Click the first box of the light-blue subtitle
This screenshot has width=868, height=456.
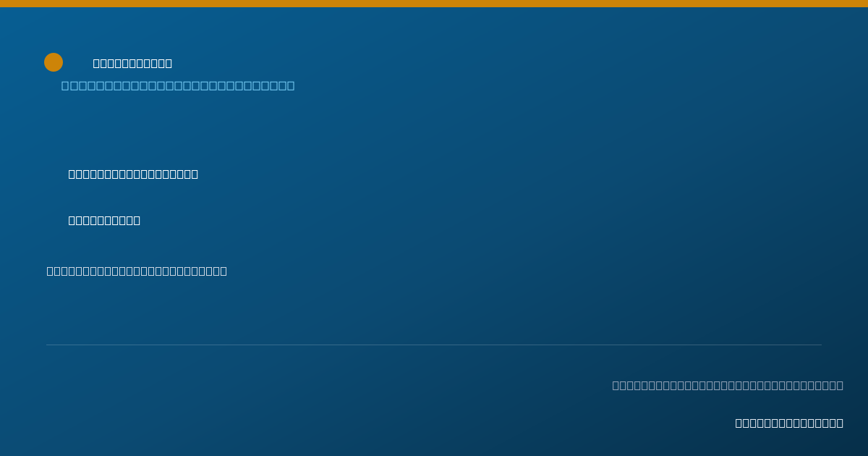(x=65, y=85)
